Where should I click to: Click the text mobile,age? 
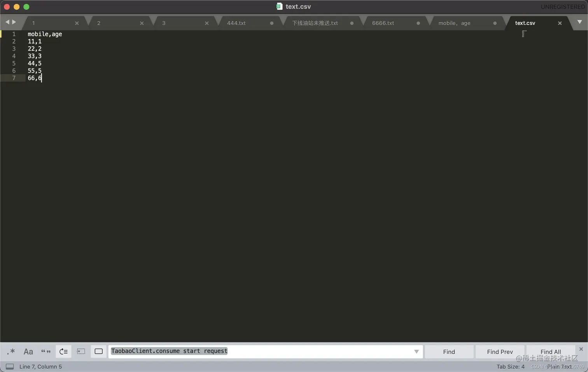point(45,34)
